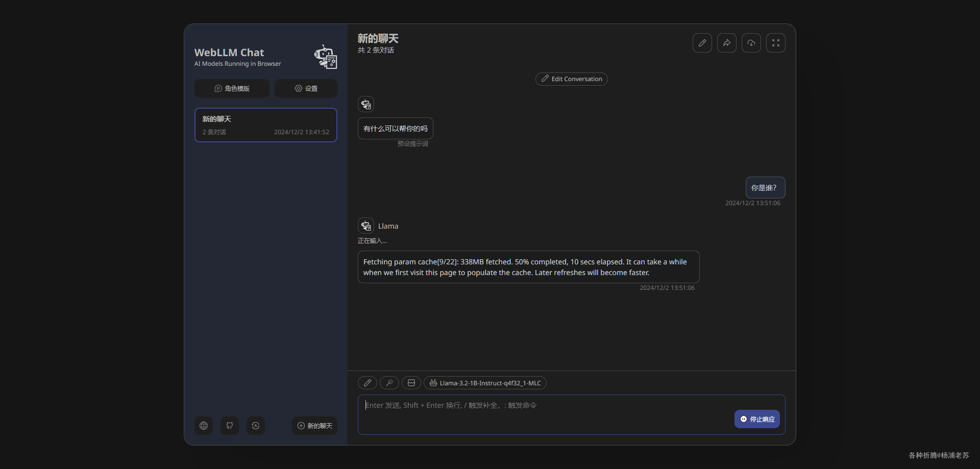The image size is (980, 469).
Task: Click the '有什么可以帮你的吗' greeting bubble
Action: (x=396, y=129)
